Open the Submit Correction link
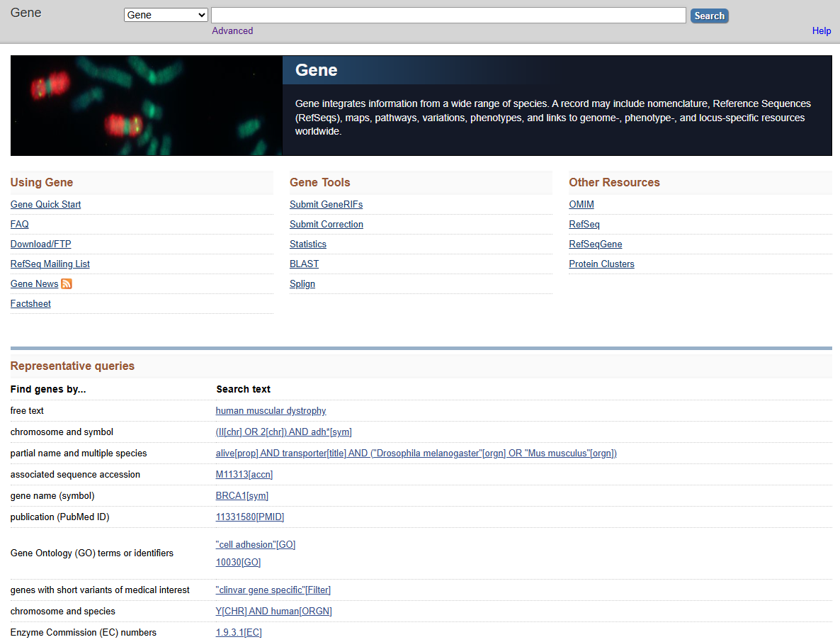 pyautogui.click(x=326, y=225)
